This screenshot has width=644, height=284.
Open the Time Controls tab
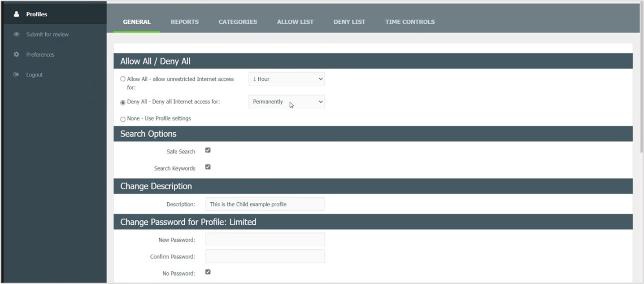point(410,22)
